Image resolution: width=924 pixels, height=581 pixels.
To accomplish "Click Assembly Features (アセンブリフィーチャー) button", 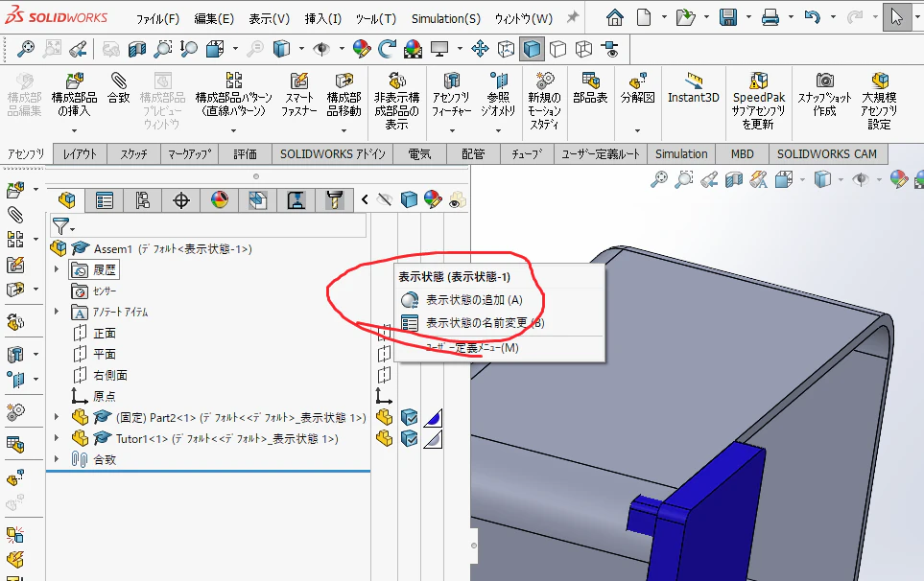I will 451,96.
